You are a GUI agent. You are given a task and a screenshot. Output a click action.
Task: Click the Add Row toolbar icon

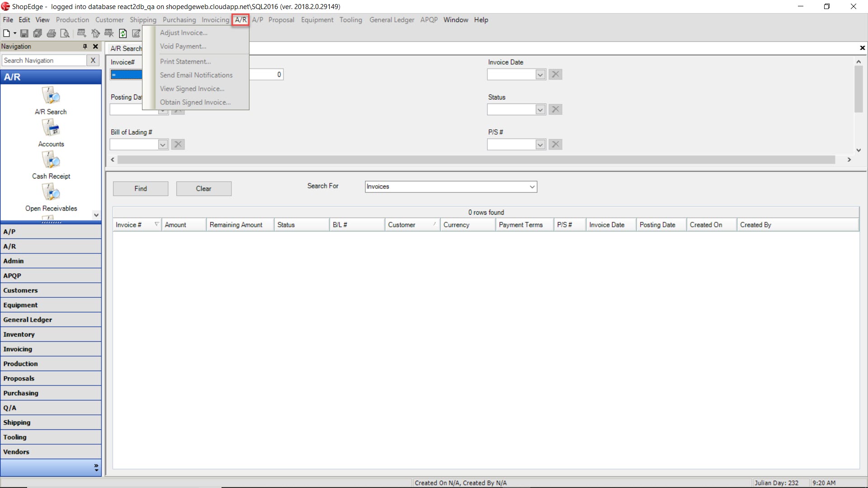(x=82, y=33)
